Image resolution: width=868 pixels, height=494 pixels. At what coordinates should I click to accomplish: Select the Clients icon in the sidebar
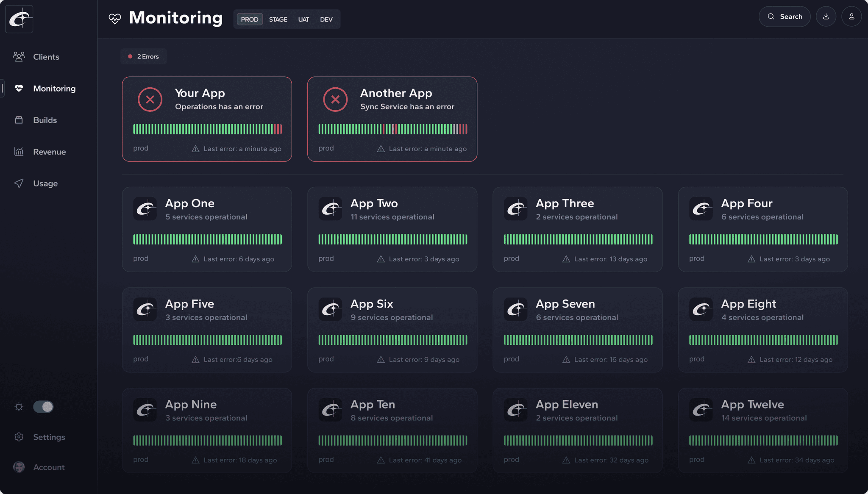[19, 56]
